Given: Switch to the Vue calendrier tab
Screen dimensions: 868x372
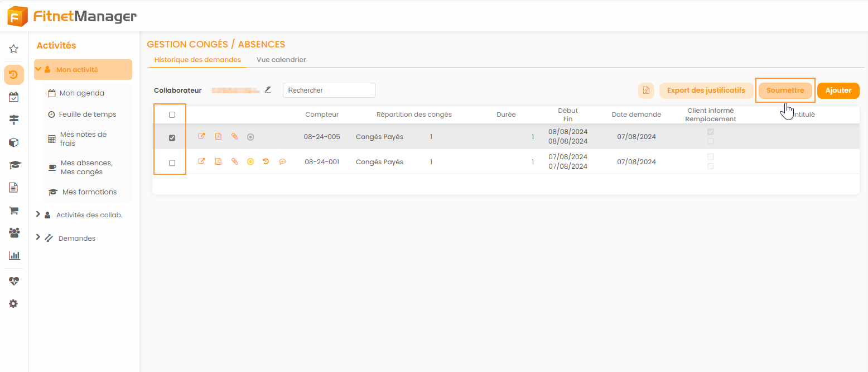Looking at the screenshot, I should click(x=281, y=60).
